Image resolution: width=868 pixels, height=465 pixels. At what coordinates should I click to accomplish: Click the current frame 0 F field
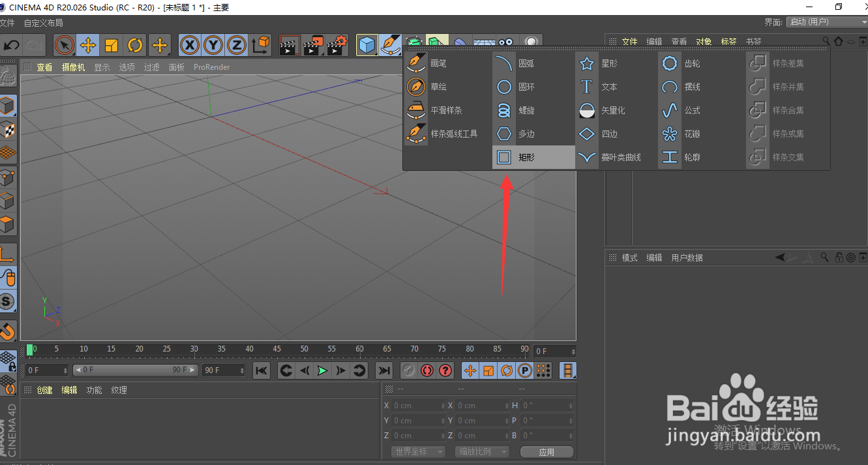click(554, 351)
